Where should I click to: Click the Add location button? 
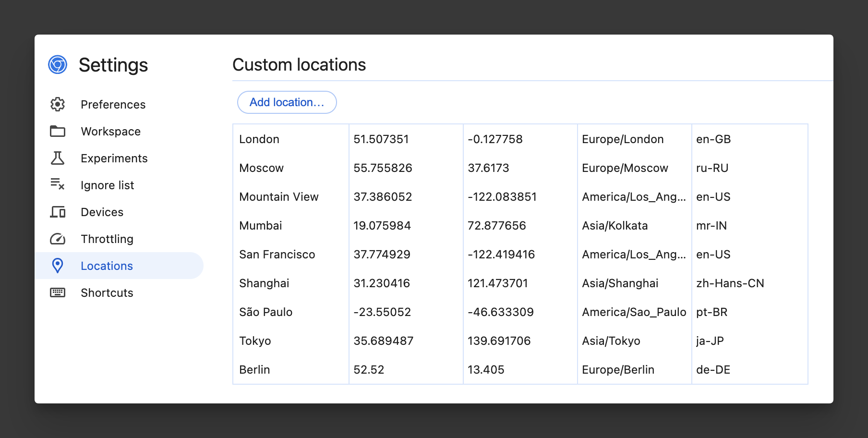click(x=287, y=102)
